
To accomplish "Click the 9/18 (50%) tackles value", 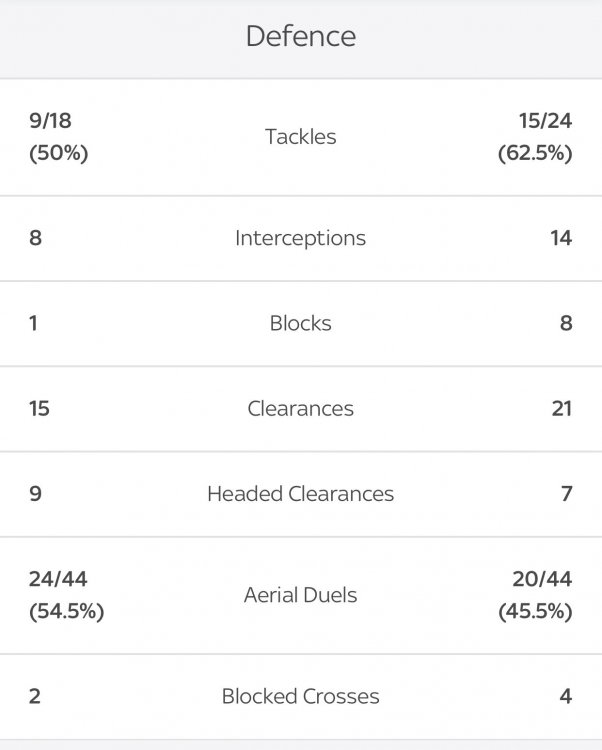I will [x=59, y=137].
